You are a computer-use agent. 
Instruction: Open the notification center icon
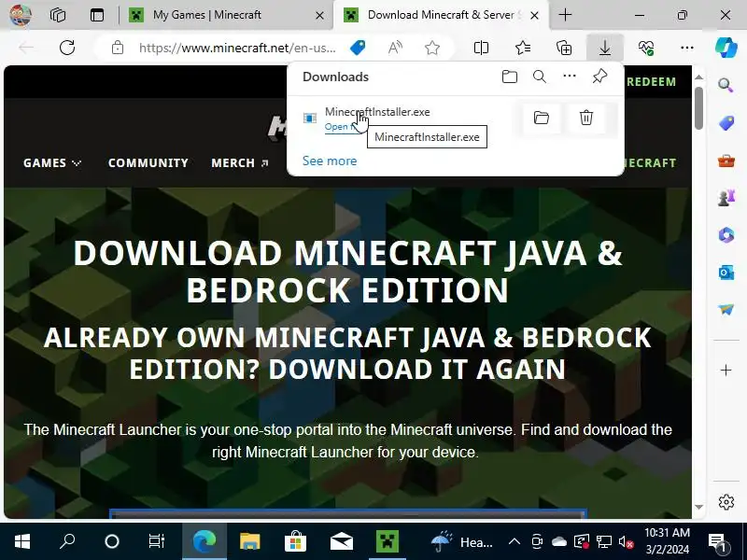[x=716, y=541]
